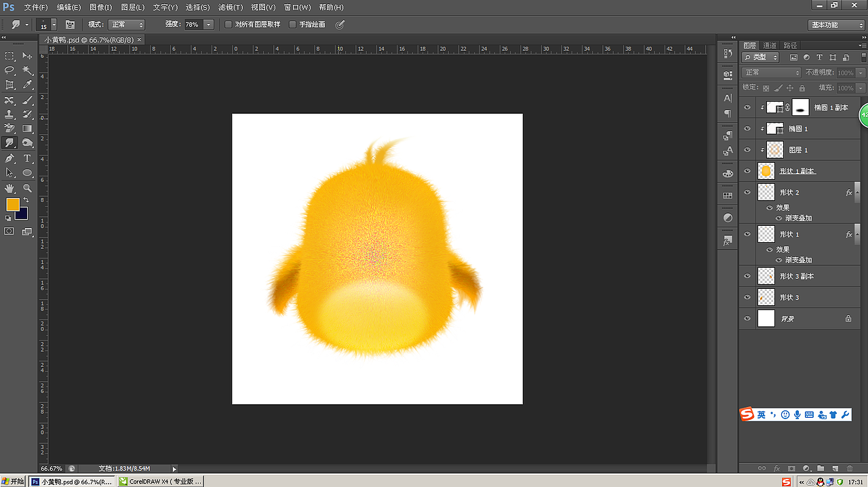Viewport: 868px width, 487px height.
Task: Open the Character panel icon
Action: pos(728,98)
